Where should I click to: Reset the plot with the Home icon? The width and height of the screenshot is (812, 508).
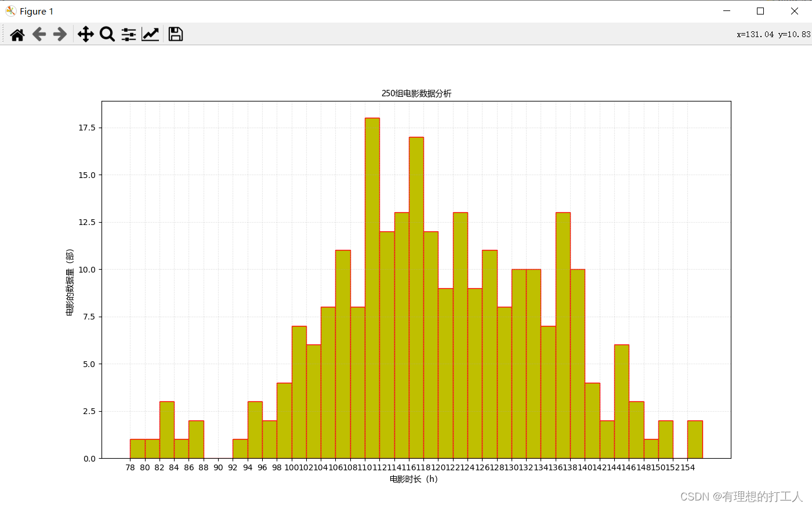[x=17, y=34]
